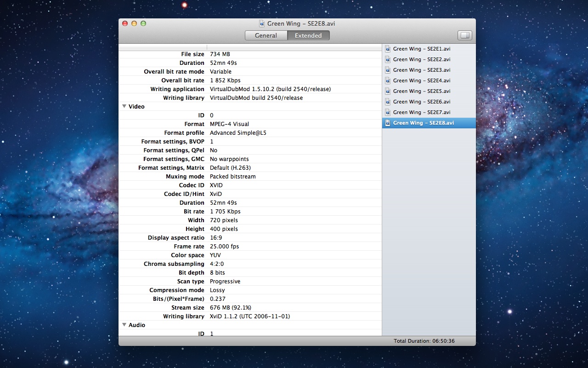Image resolution: width=588 pixels, height=368 pixels.
Task: Select Green Wing – SE2E4.avi in the file list
Action: pos(421,80)
